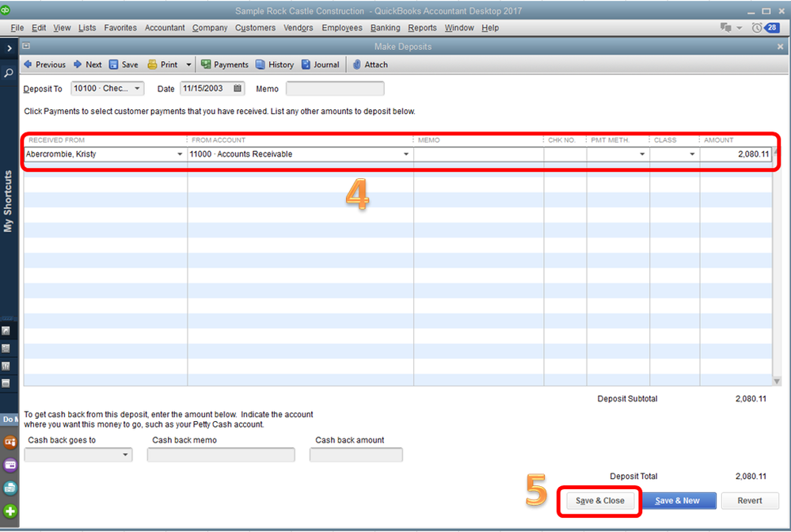The height and width of the screenshot is (532, 791).
Task: Click the third gray sidebar tab icon
Action: [6, 366]
